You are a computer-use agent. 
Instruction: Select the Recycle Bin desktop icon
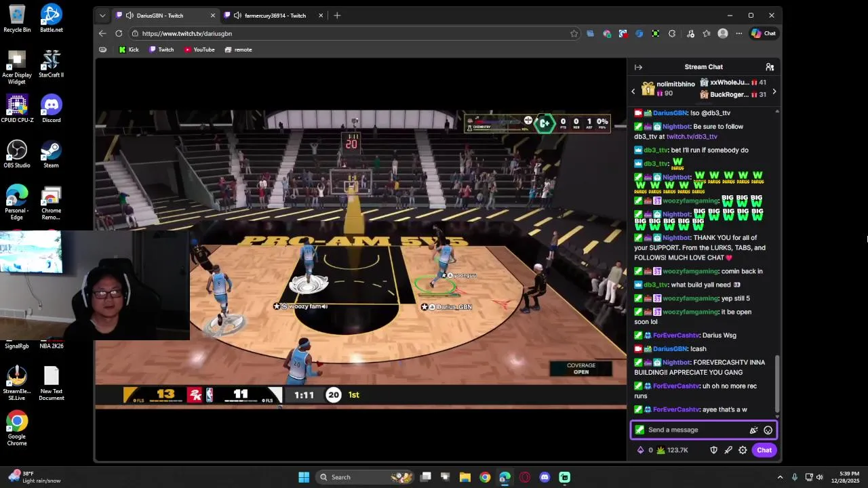click(17, 18)
